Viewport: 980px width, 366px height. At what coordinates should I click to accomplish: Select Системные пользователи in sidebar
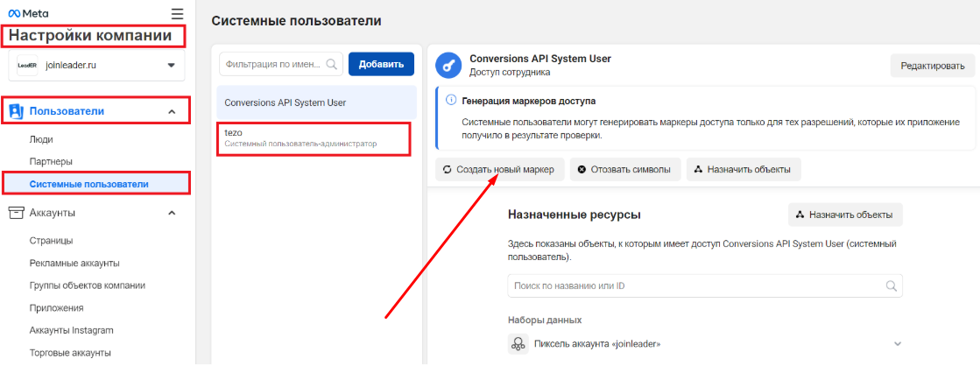pyautogui.click(x=88, y=184)
